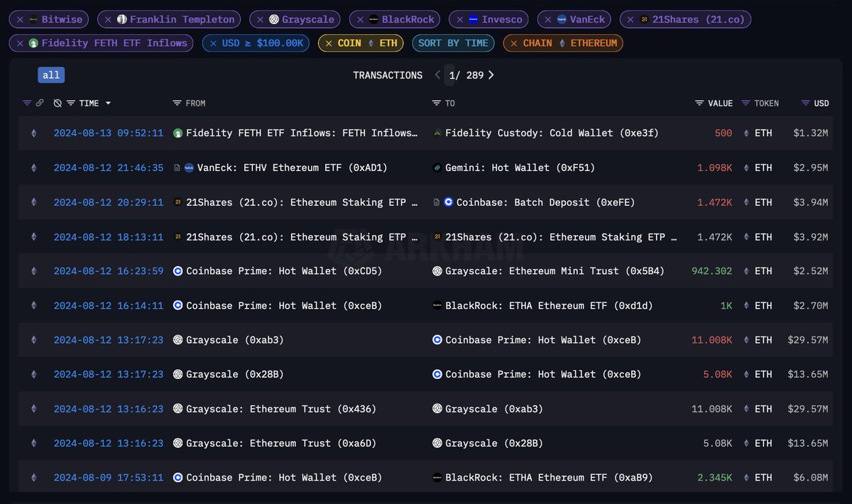The image size is (852, 504).
Task: Click the $1.32M USD amount
Action: [811, 133]
